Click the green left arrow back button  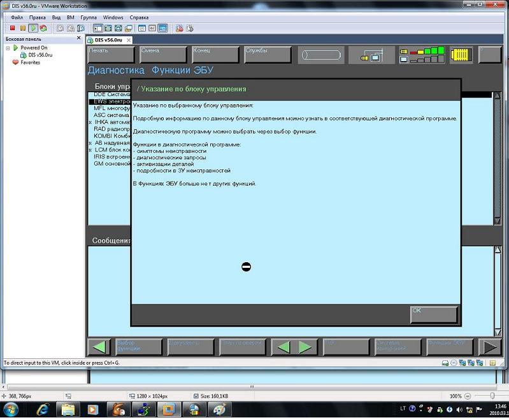[99, 347]
